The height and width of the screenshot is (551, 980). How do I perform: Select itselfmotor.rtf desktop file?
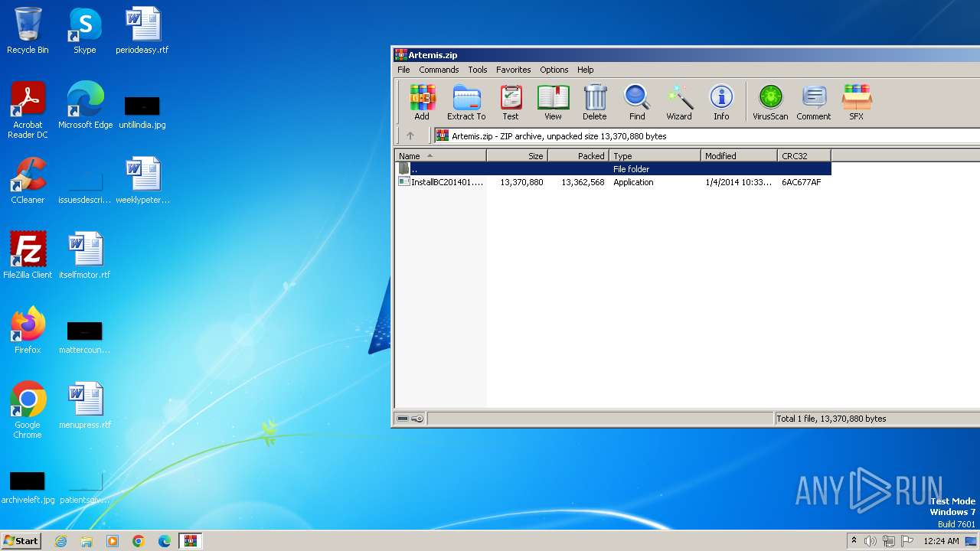click(85, 255)
